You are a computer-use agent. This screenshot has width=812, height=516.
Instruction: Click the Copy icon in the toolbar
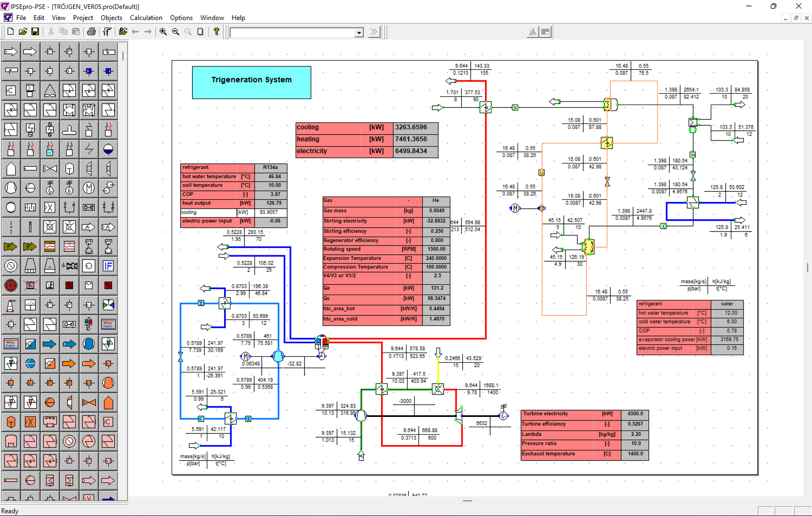click(x=63, y=32)
